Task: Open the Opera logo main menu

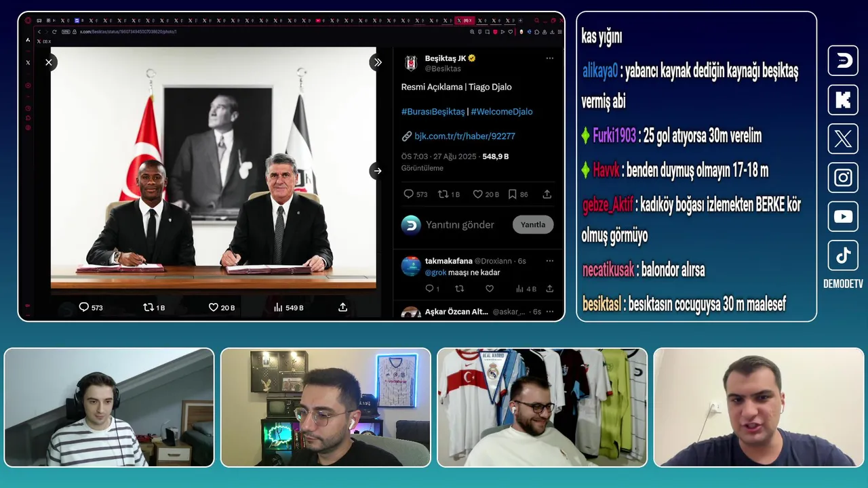Action: [x=28, y=20]
